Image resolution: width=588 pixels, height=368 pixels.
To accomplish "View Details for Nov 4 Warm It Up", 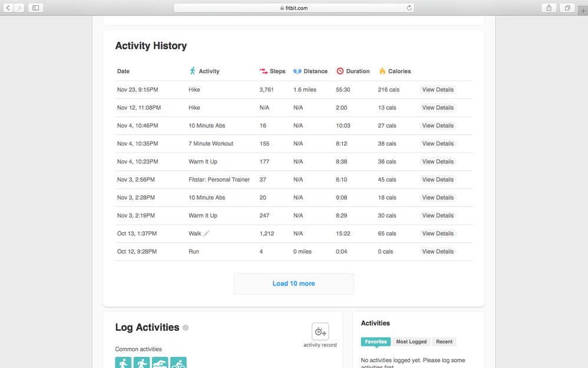I will click(438, 162).
